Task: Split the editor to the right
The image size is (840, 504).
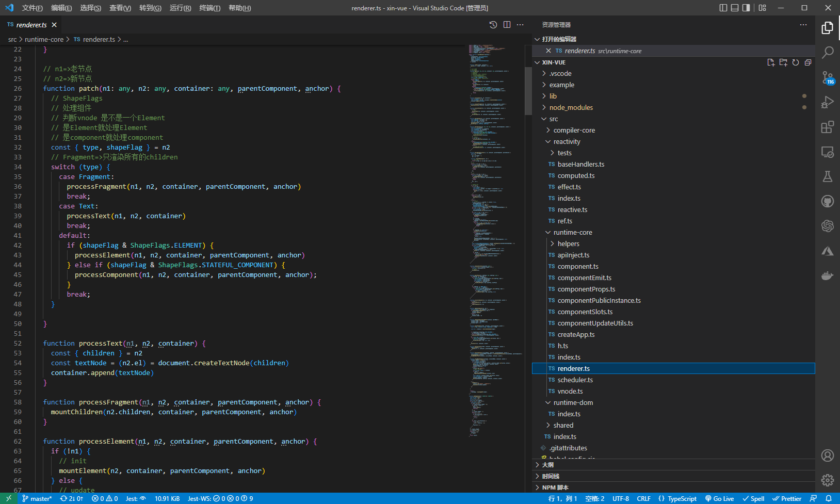Action: click(x=507, y=25)
